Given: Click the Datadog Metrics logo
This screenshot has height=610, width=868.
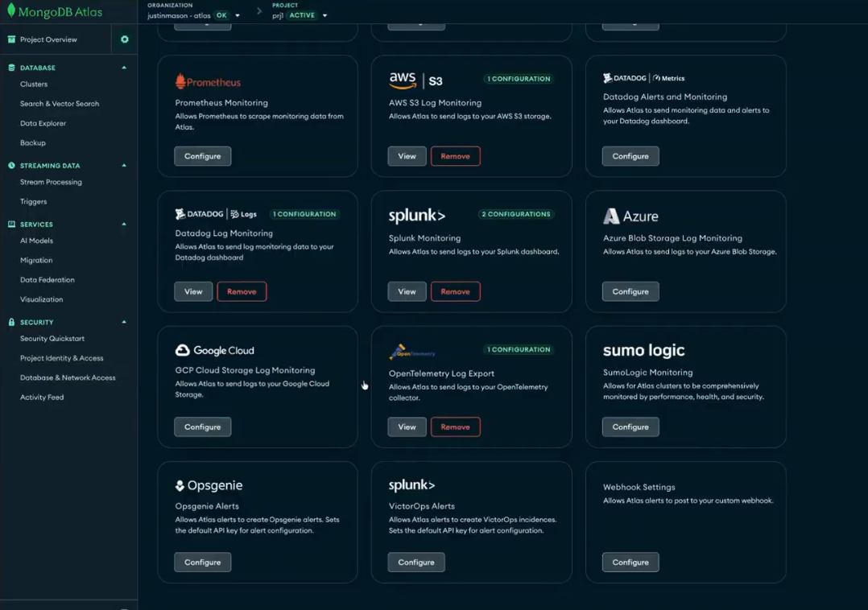Looking at the screenshot, I should tap(643, 78).
